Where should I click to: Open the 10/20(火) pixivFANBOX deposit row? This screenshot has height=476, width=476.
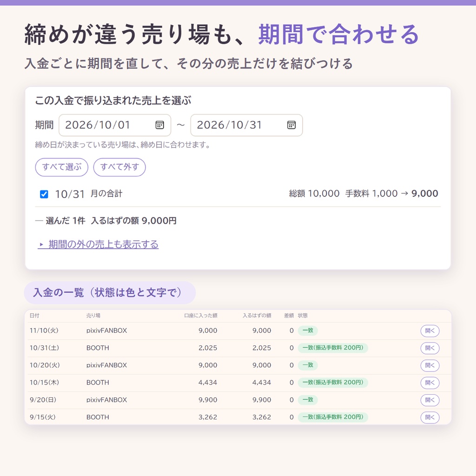point(430,365)
